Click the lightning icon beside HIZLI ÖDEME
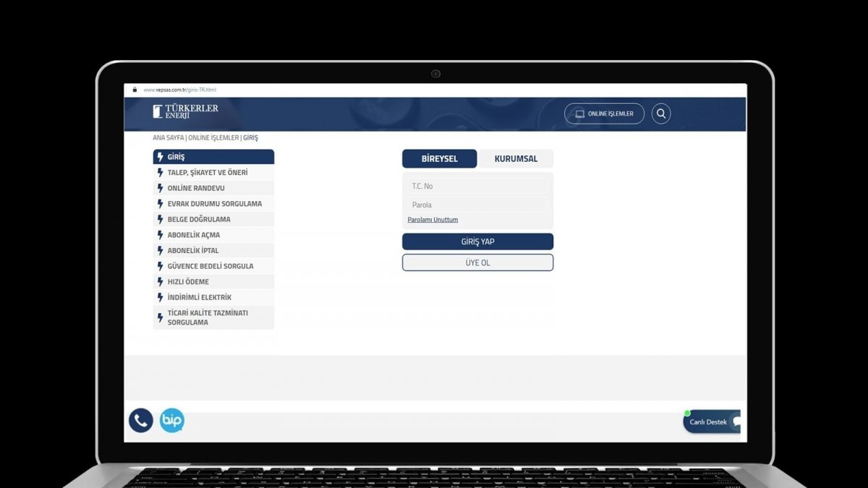The width and height of the screenshot is (868, 488). (160, 281)
